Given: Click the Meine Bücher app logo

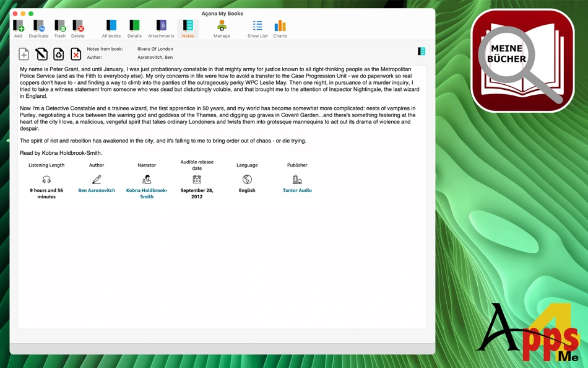Looking at the screenshot, I should pos(522,61).
